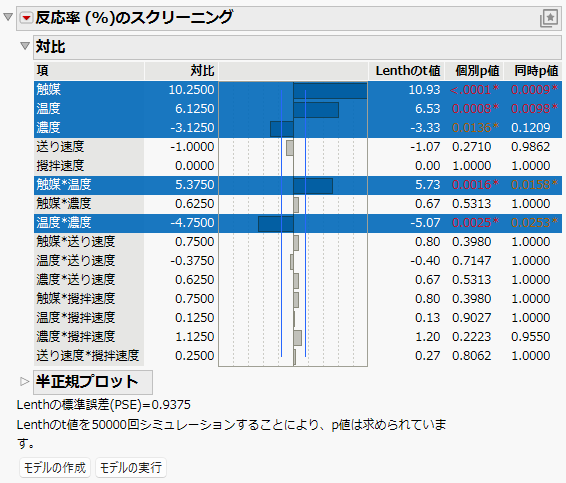Viewport: 566px width, 483px height.
Task: Select the 送り速度*撹拌速度 interaction row
Action: [298, 356]
